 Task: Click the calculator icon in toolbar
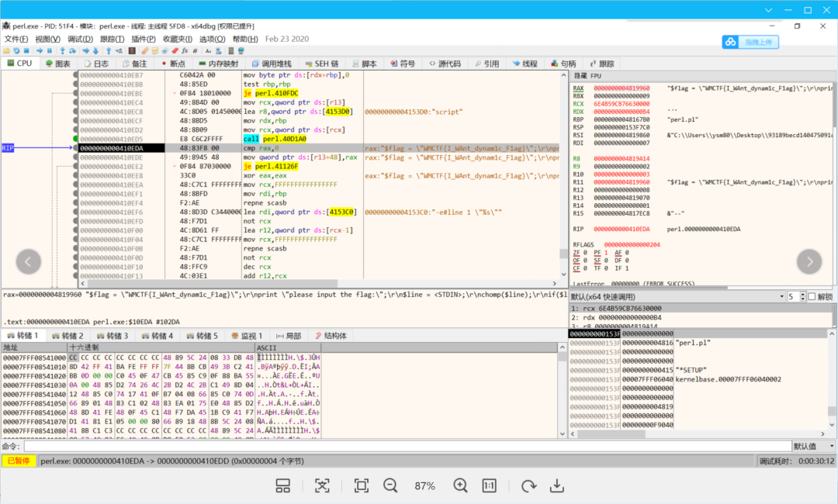[x=229, y=50]
